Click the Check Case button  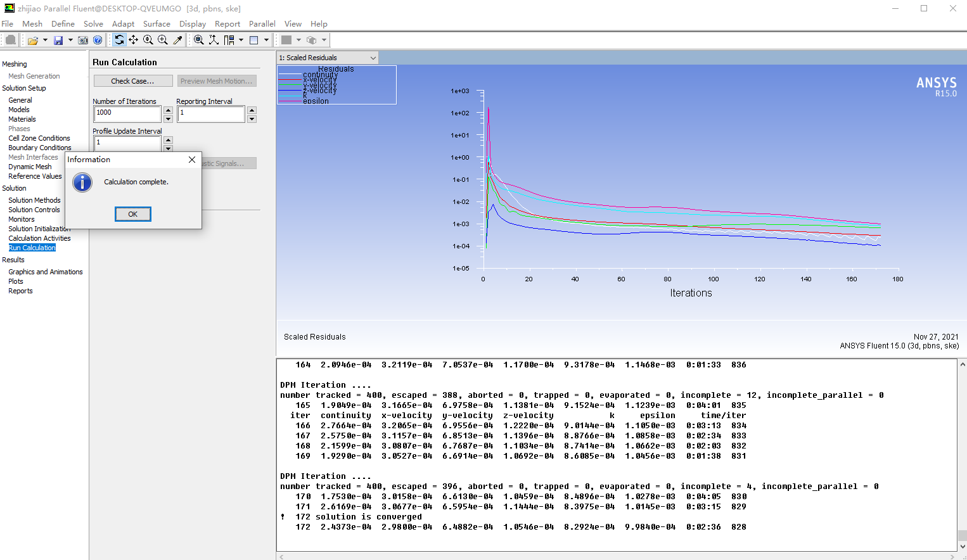132,81
